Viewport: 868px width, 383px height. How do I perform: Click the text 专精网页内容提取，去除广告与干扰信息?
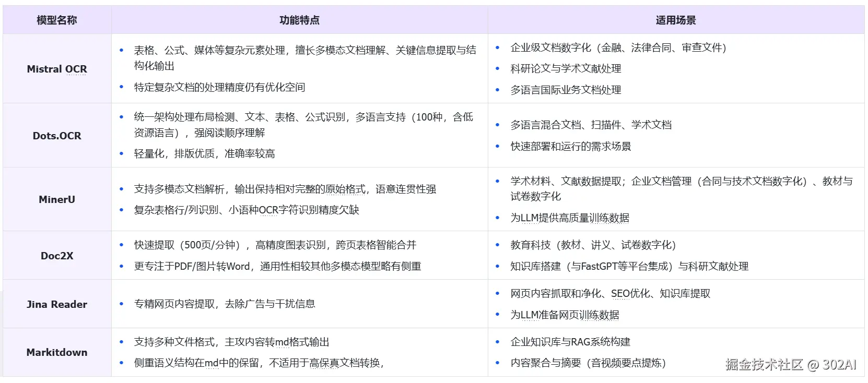(x=225, y=304)
